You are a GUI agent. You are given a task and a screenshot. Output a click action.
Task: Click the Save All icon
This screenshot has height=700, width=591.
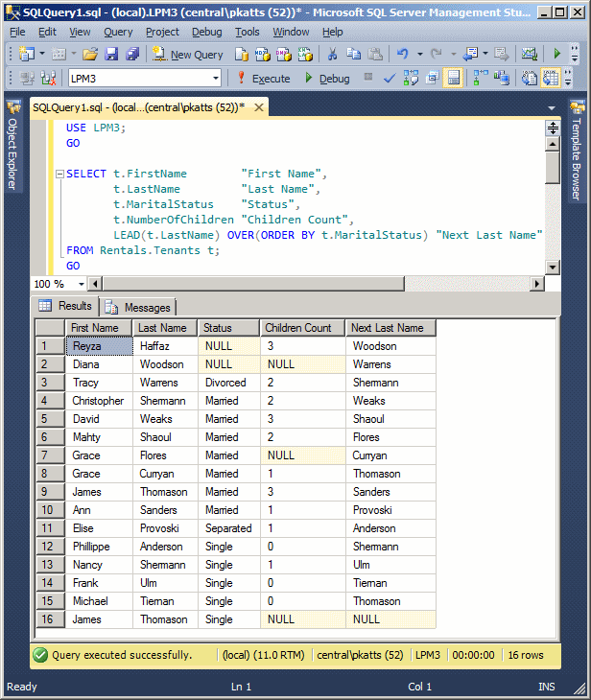(x=132, y=55)
